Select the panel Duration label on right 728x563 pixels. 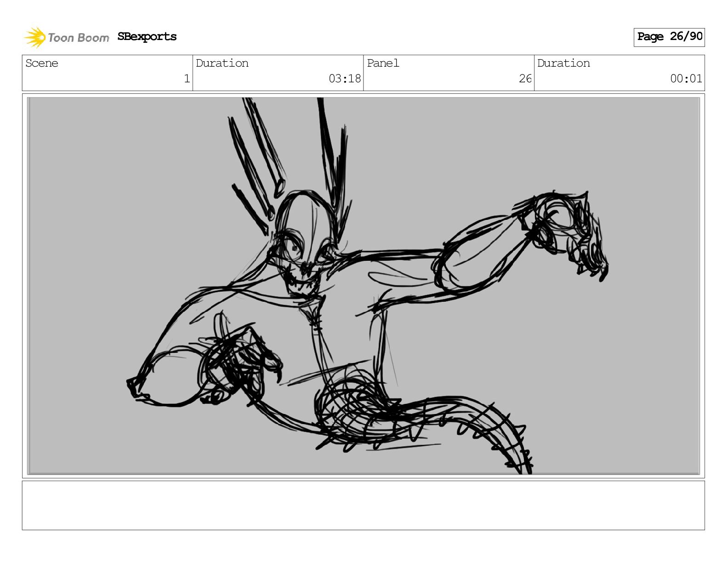click(x=563, y=63)
